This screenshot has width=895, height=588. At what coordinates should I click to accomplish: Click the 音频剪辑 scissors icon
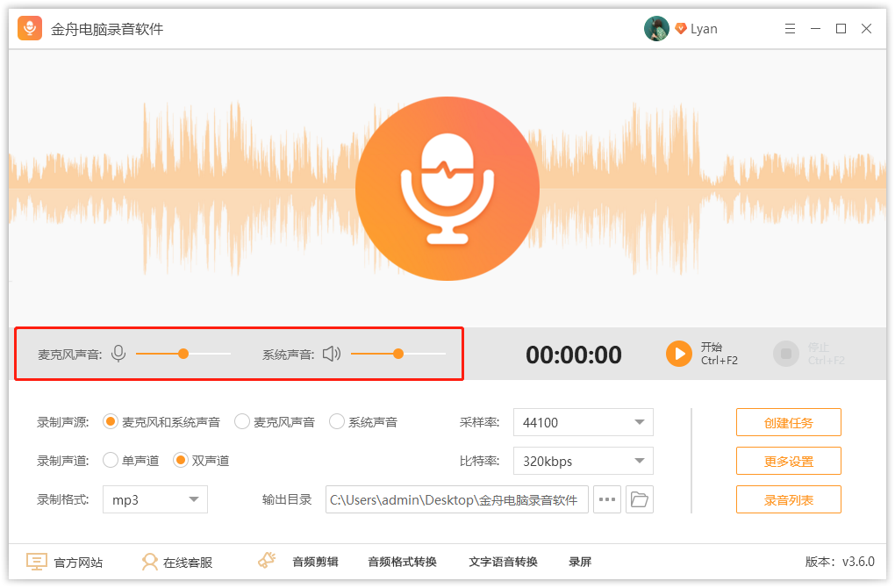click(x=265, y=562)
